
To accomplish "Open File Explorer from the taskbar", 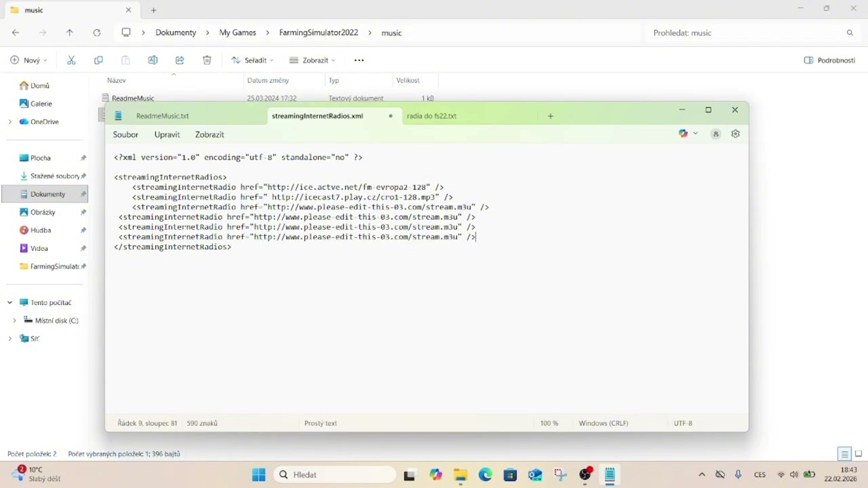I will pos(460,475).
